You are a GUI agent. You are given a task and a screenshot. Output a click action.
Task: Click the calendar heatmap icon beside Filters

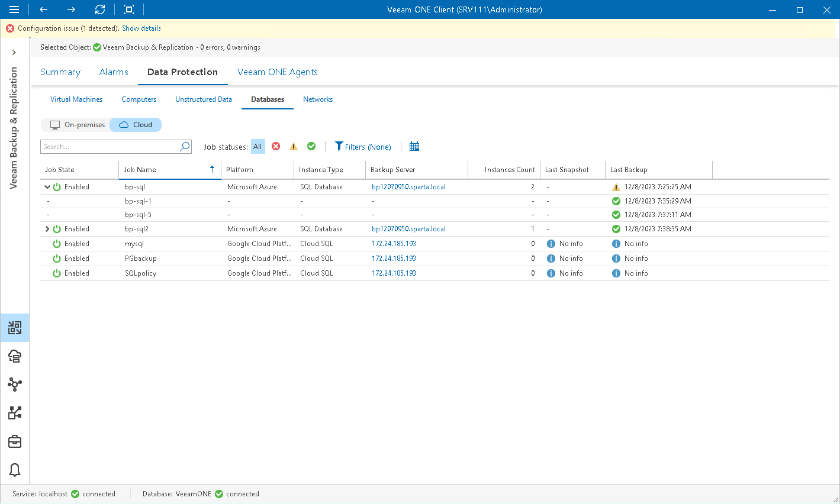[x=414, y=146]
